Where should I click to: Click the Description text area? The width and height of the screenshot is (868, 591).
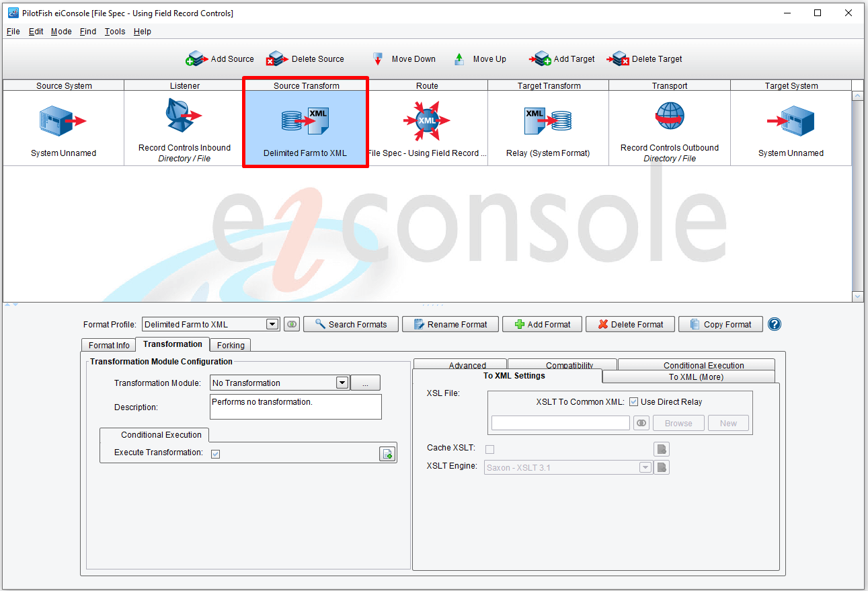tap(296, 407)
